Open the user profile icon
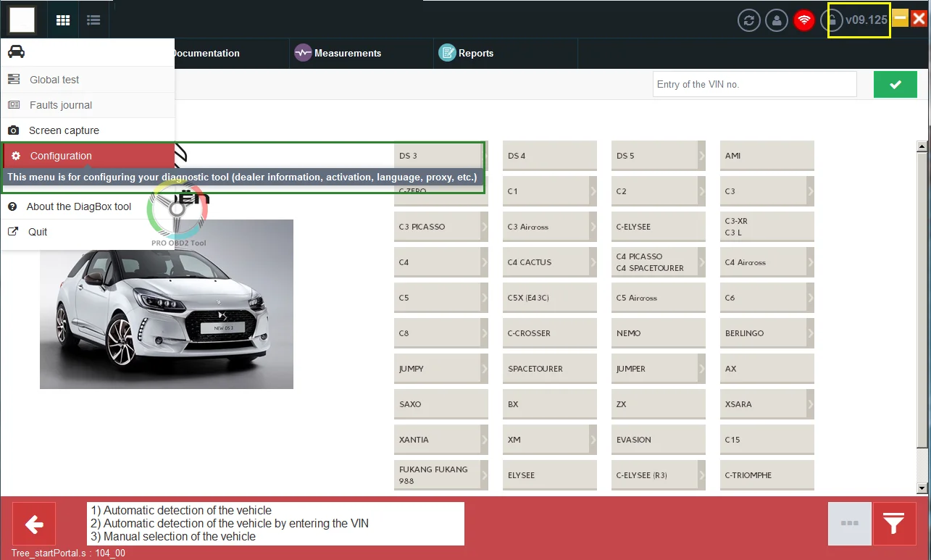Screen dimensions: 931x560 777,20
